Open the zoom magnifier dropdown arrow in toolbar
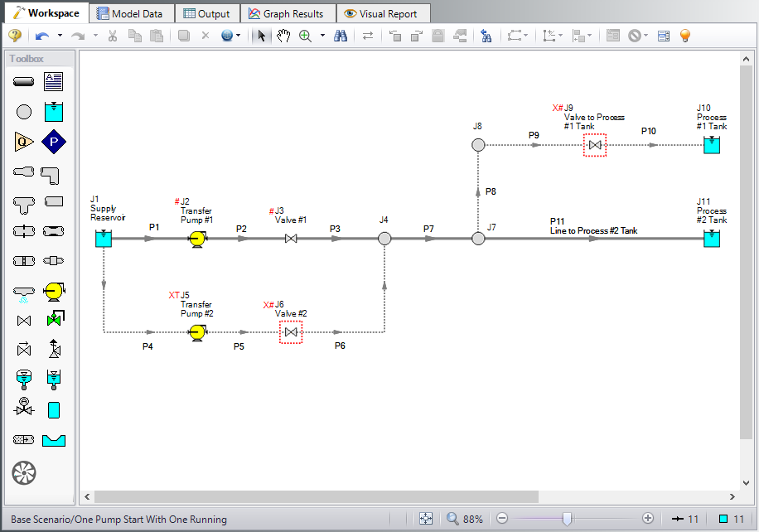 (x=322, y=36)
